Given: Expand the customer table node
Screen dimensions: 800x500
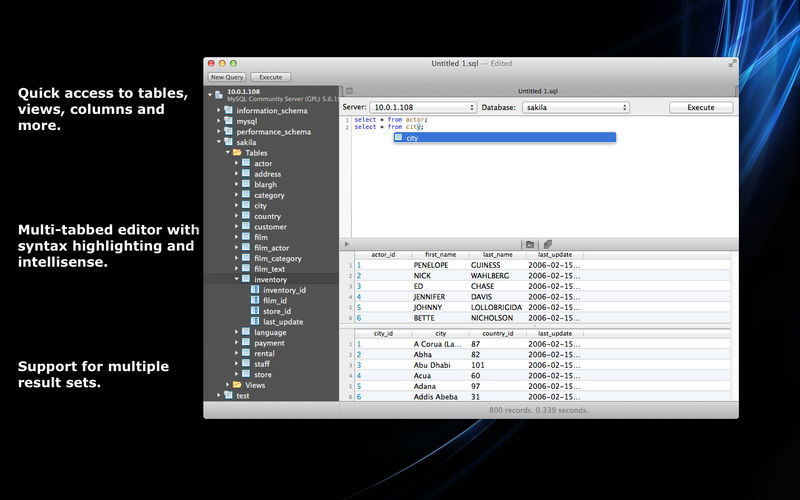Looking at the screenshot, I should coord(236,227).
